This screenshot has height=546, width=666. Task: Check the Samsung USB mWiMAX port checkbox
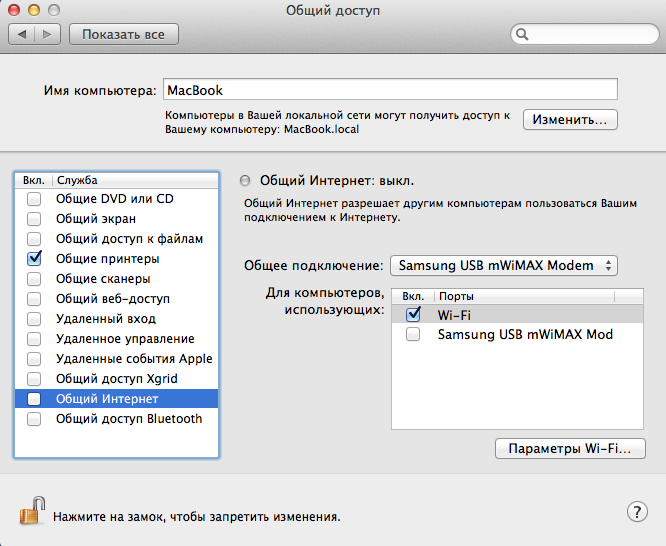coord(414,335)
